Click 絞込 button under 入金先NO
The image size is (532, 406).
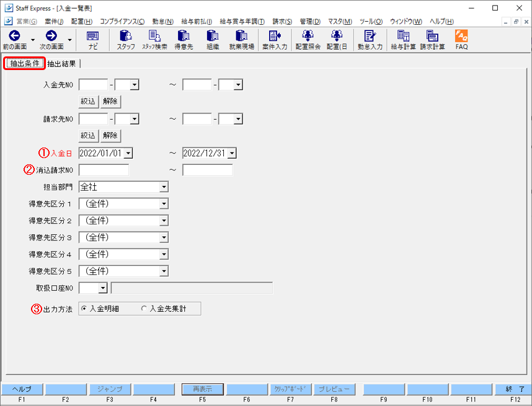(x=88, y=102)
